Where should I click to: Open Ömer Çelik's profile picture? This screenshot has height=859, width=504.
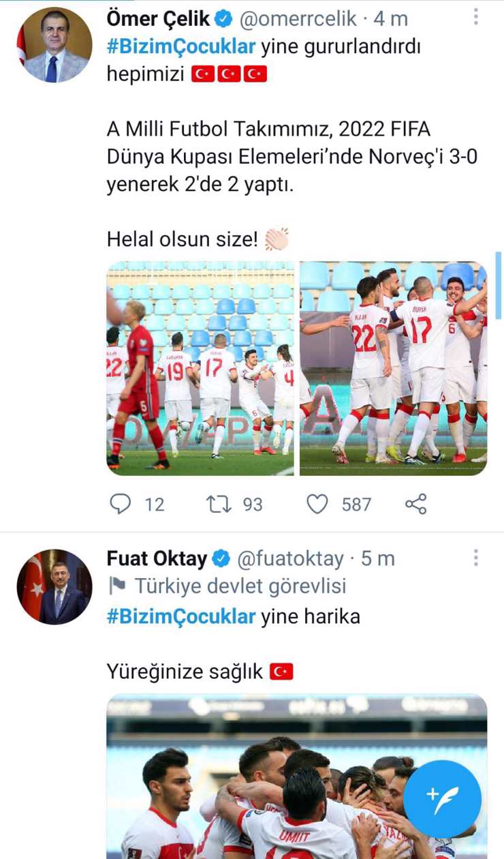click(x=54, y=45)
